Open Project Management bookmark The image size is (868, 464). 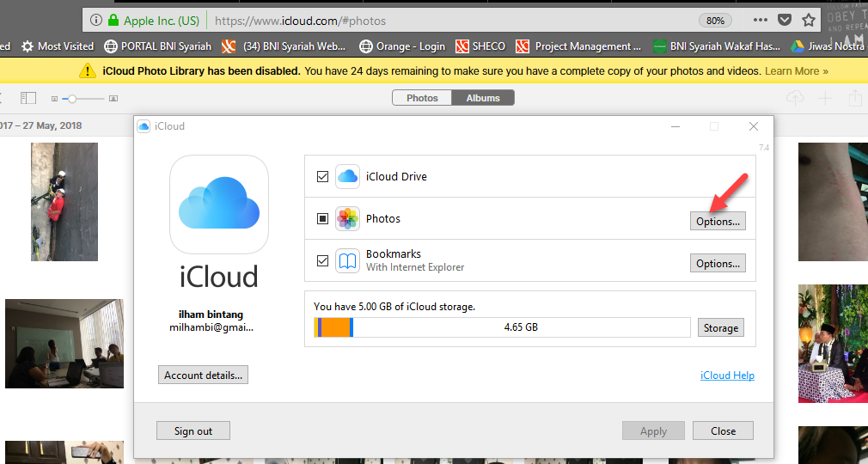click(578, 46)
